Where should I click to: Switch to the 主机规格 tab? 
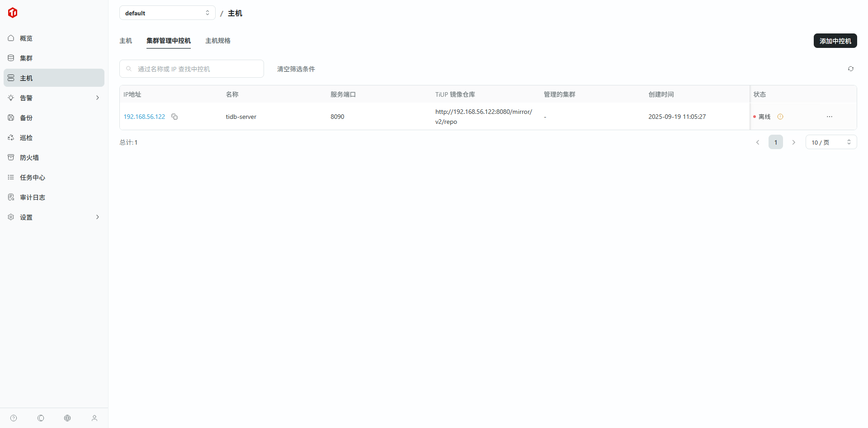(217, 41)
